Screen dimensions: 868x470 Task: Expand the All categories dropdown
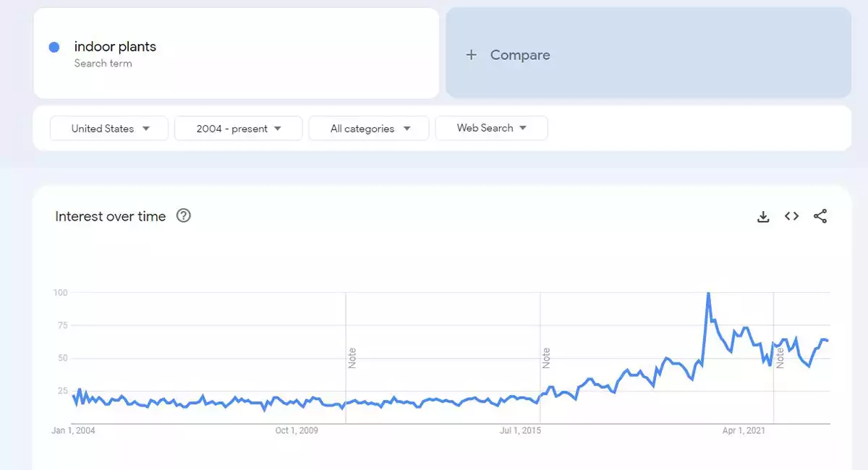369,128
